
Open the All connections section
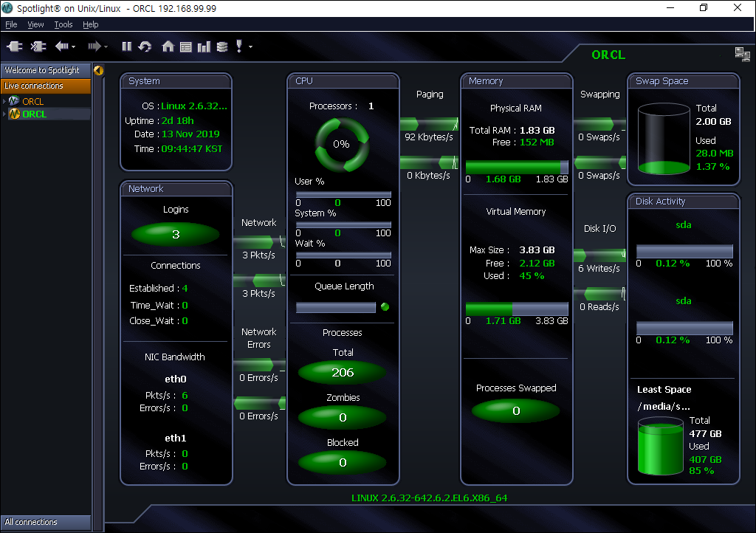(x=46, y=522)
